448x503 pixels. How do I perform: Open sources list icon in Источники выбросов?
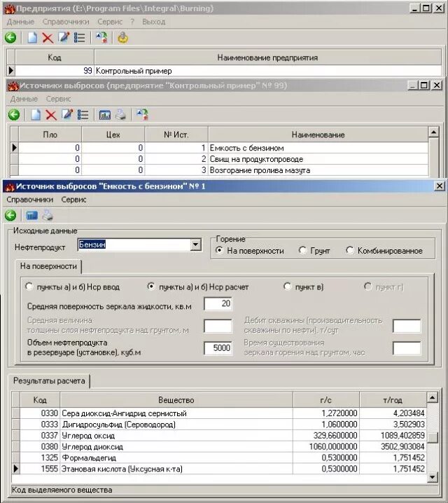coord(83,115)
